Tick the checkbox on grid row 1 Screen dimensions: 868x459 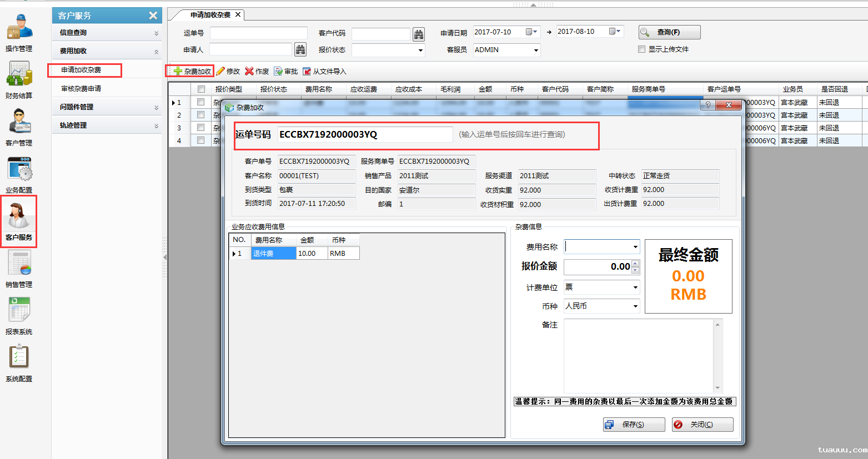tap(200, 102)
